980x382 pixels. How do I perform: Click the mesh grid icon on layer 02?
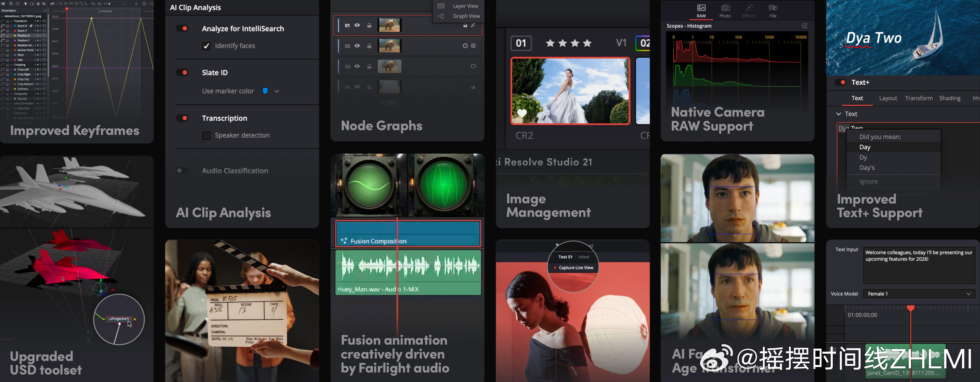click(x=473, y=46)
